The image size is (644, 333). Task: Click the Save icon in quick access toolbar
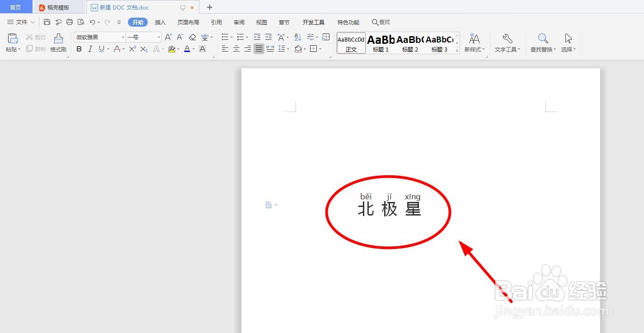47,22
